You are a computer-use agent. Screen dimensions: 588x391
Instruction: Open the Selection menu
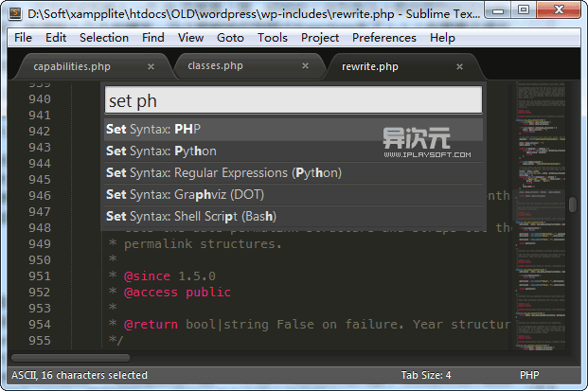pyautogui.click(x=104, y=38)
